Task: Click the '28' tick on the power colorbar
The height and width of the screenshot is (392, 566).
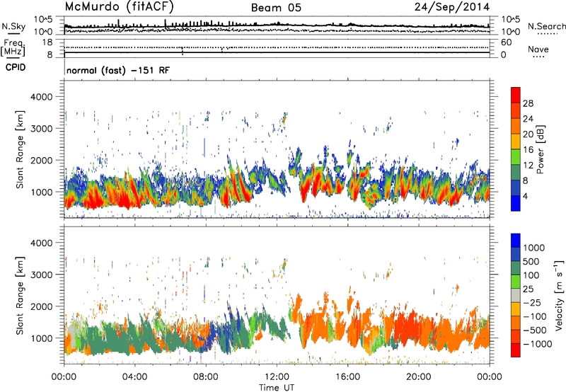Action: [x=528, y=103]
